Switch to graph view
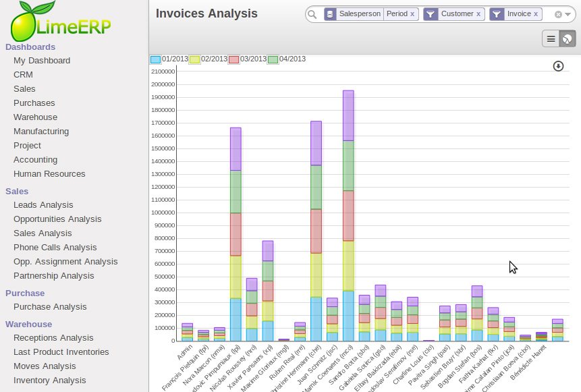The width and height of the screenshot is (581, 392). pyautogui.click(x=568, y=39)
